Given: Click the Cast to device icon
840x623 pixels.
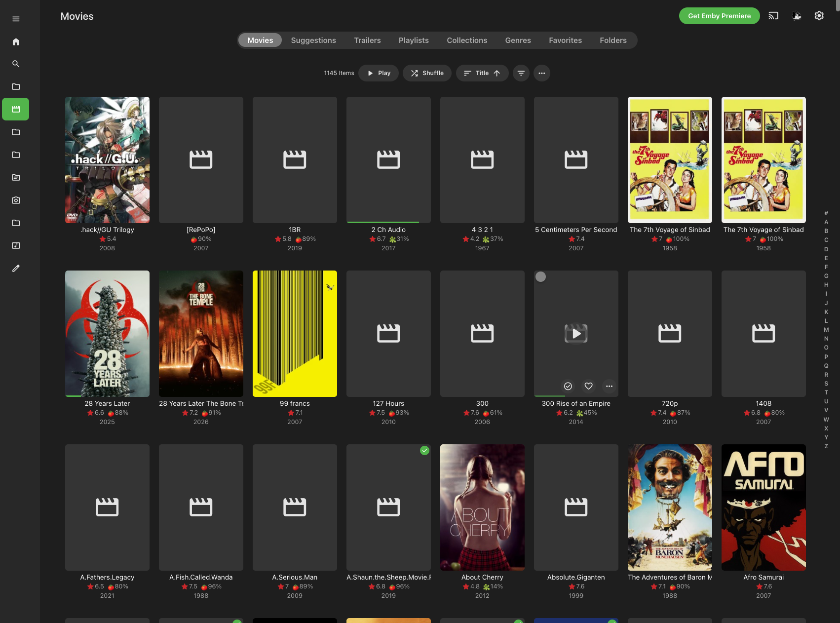Looking at the screenshot, I should (x=773, y=16).
